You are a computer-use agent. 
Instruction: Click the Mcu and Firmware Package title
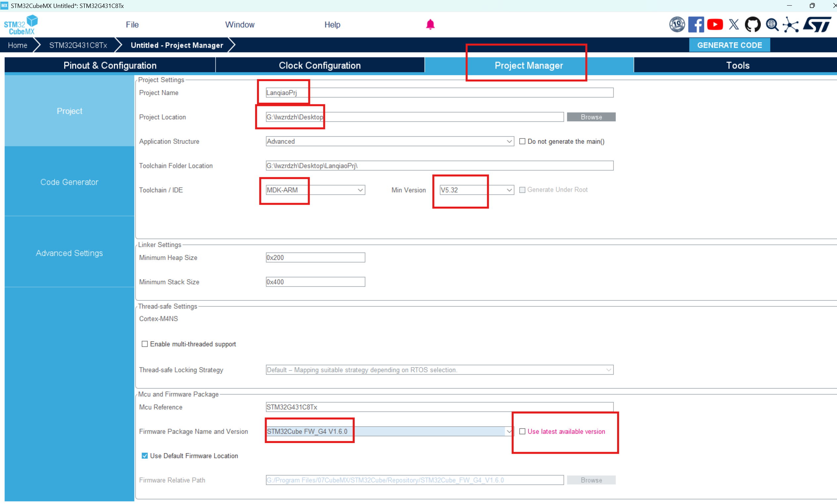178,394
